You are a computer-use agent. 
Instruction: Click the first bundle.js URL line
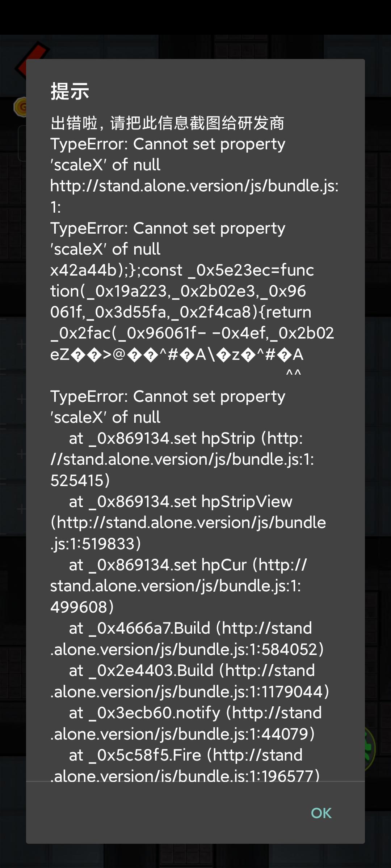point(194,186)
